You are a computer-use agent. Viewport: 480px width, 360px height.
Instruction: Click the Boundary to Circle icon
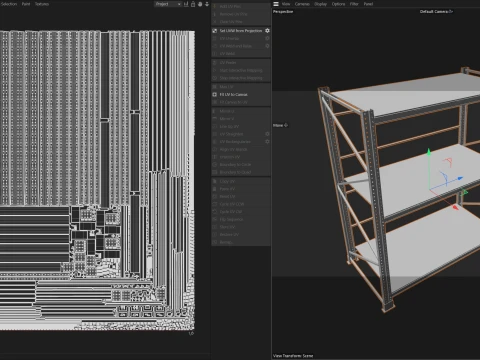(x=215, y=165)
